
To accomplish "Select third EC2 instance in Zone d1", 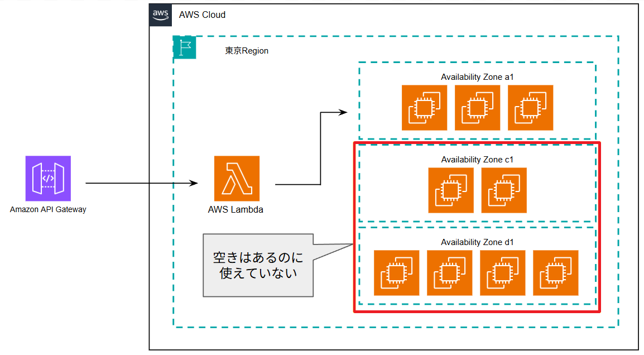I will [503, 273].
